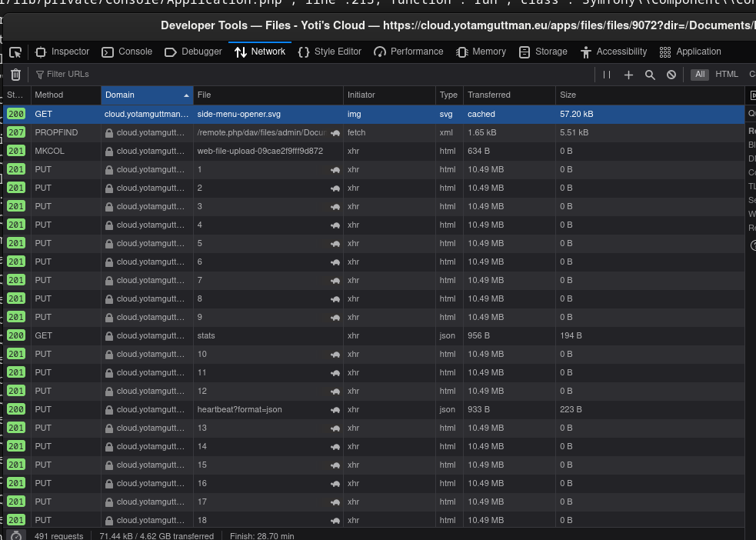The image size is (756, 540).
Task: Switch to the Style Editor tab
Action: click(x=329, y=52)
